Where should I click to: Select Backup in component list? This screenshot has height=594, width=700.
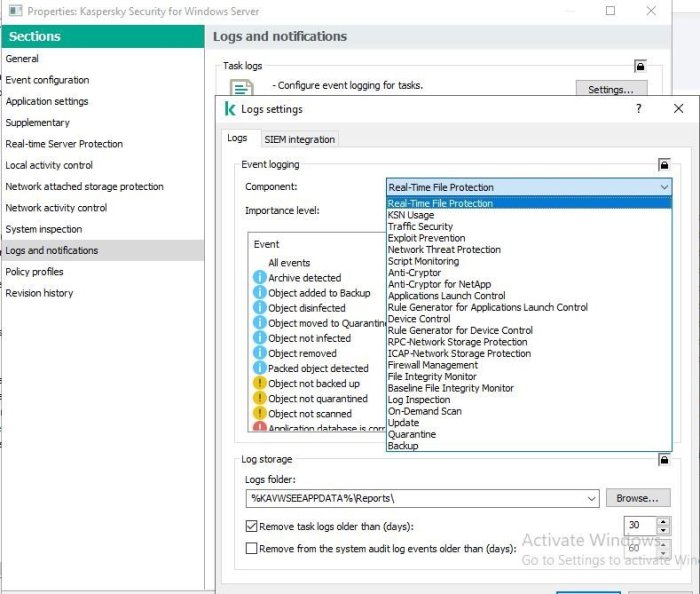529,446
